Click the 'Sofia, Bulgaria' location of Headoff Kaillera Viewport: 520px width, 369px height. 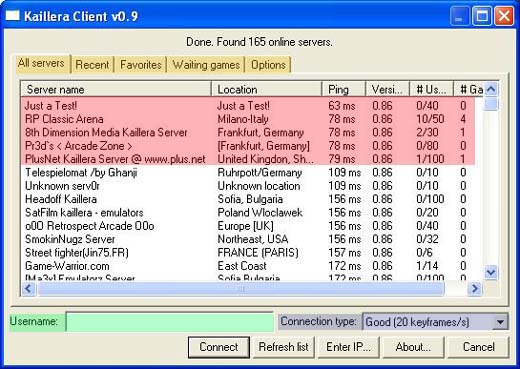click(250, 199)
